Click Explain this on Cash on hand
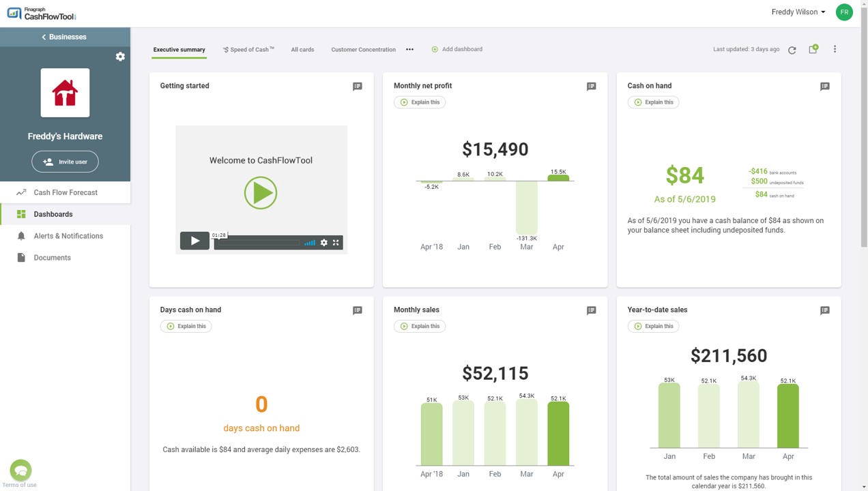Image resolution: width=868 pixels, height=491 pixels. point(653,102)
